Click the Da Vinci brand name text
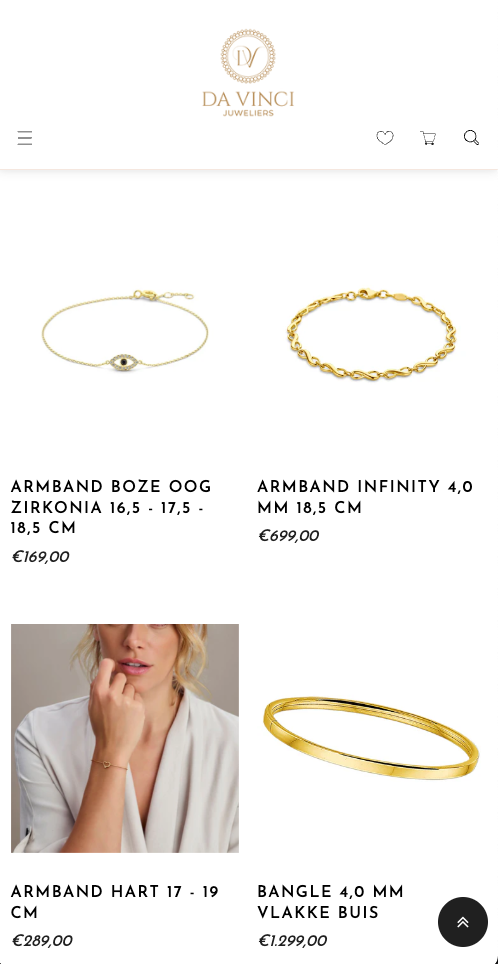Screen dimensions: 498x964 tap(248, 99)
